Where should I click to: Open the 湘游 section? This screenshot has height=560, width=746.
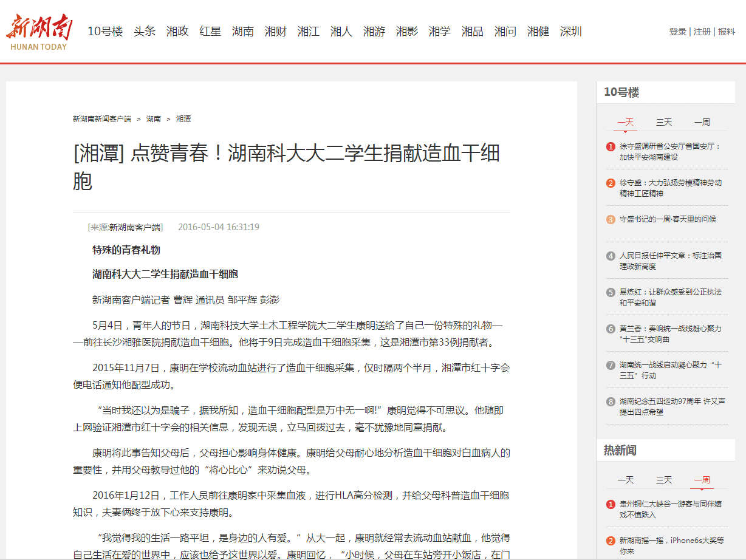tap(374, 32)
